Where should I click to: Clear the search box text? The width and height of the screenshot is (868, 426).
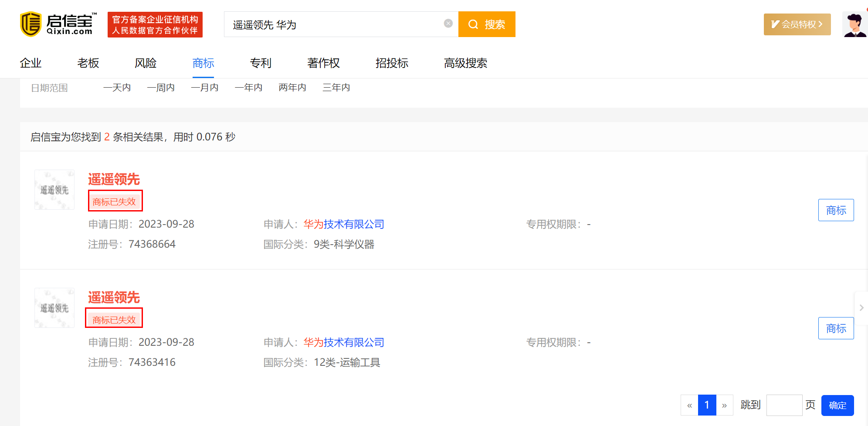(448, 24)
